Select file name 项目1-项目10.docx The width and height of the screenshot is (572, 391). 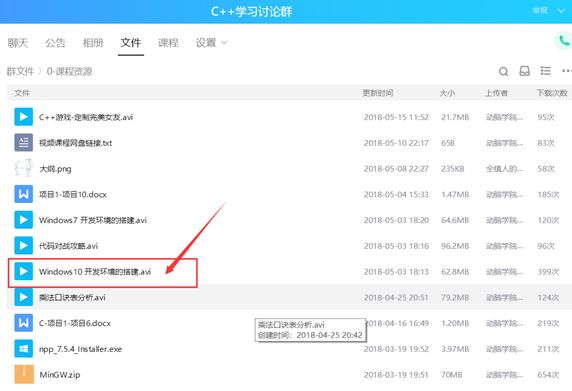73,195
